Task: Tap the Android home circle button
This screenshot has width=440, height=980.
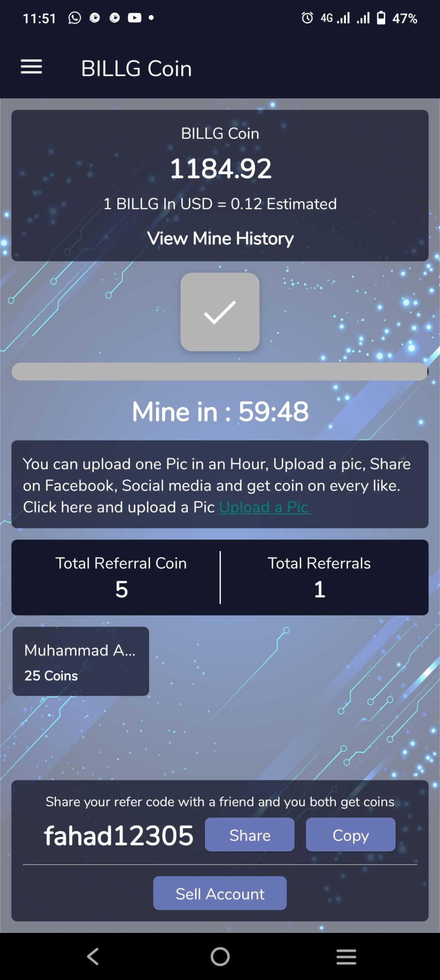Action: click(220, 956)
